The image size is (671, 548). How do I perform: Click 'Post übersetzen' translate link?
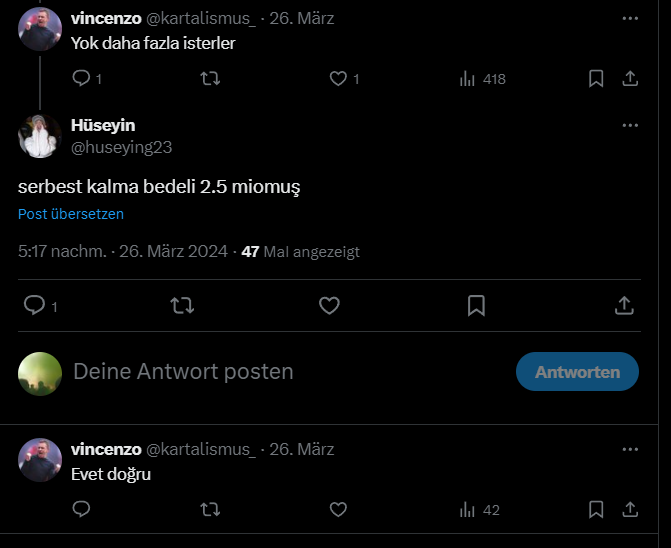click(71, 214)
